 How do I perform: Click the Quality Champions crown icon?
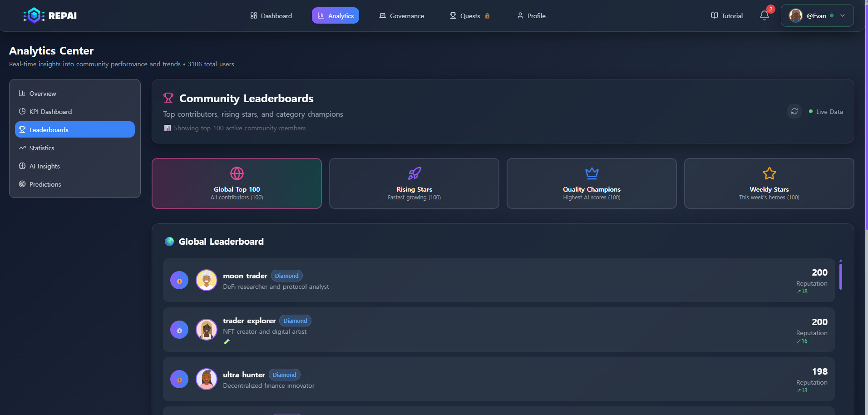tap(592, 173)
